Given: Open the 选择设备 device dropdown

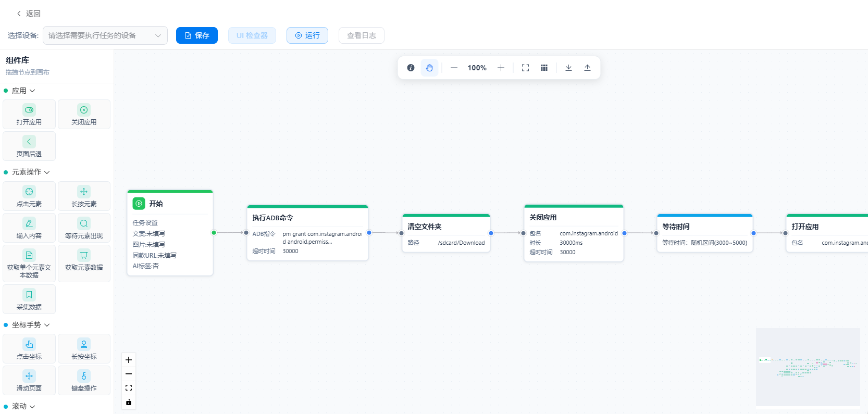Looking at the screenshot, I should click(105, 35).
